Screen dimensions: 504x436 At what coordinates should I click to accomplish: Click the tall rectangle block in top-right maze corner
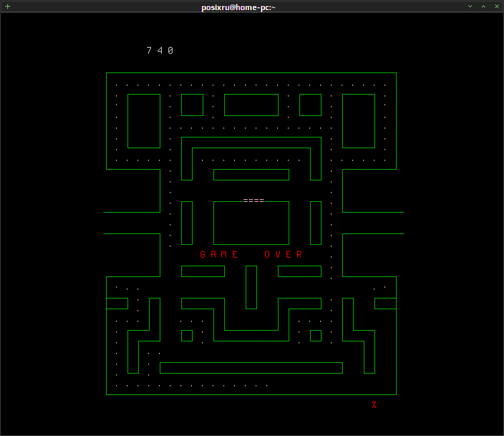(x=359, y=121)
